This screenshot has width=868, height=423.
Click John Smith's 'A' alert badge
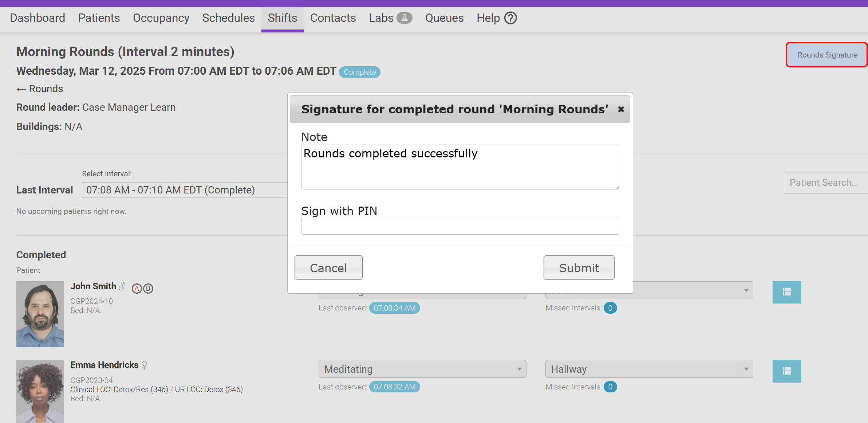pyautogui.click(x=137, y=289)
